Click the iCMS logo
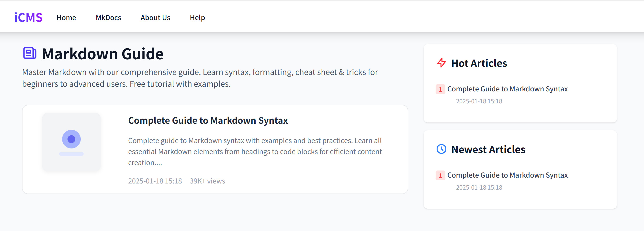Viewport: 644px width, 231px height. 28,18
